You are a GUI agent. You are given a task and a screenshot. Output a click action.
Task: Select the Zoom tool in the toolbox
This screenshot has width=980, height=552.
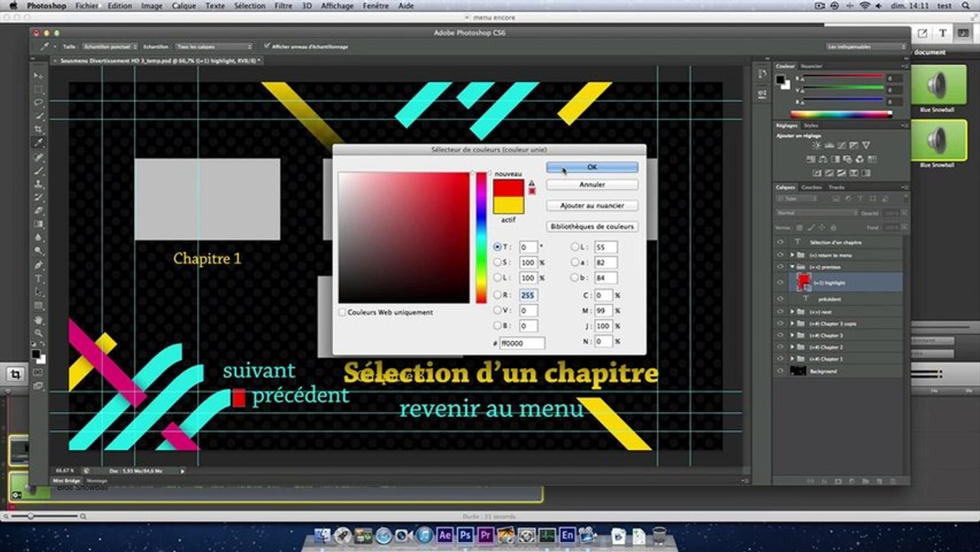click(x=38, y=333)
